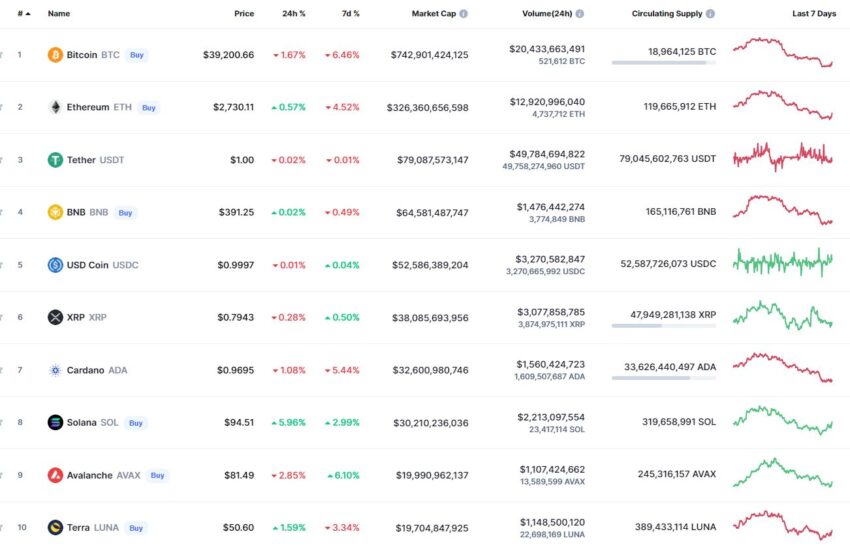
Task: Buy Terra using the Buy button
Action: pyautogui.click(x=136, y=528)
